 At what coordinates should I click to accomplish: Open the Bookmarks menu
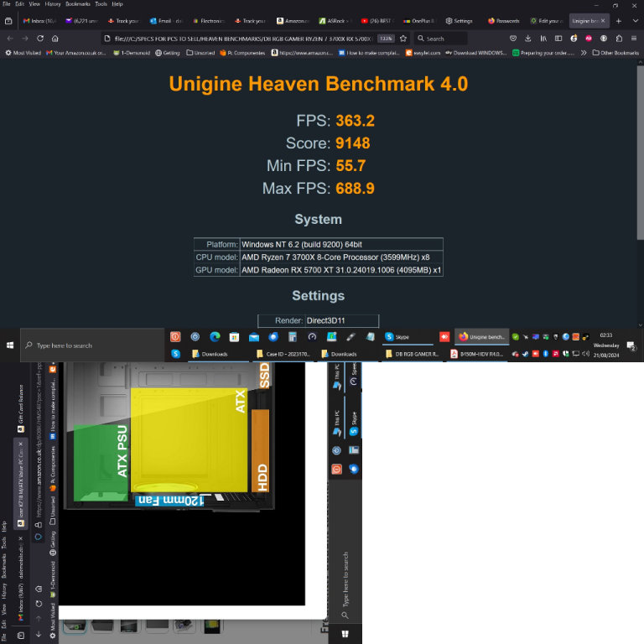78,4
